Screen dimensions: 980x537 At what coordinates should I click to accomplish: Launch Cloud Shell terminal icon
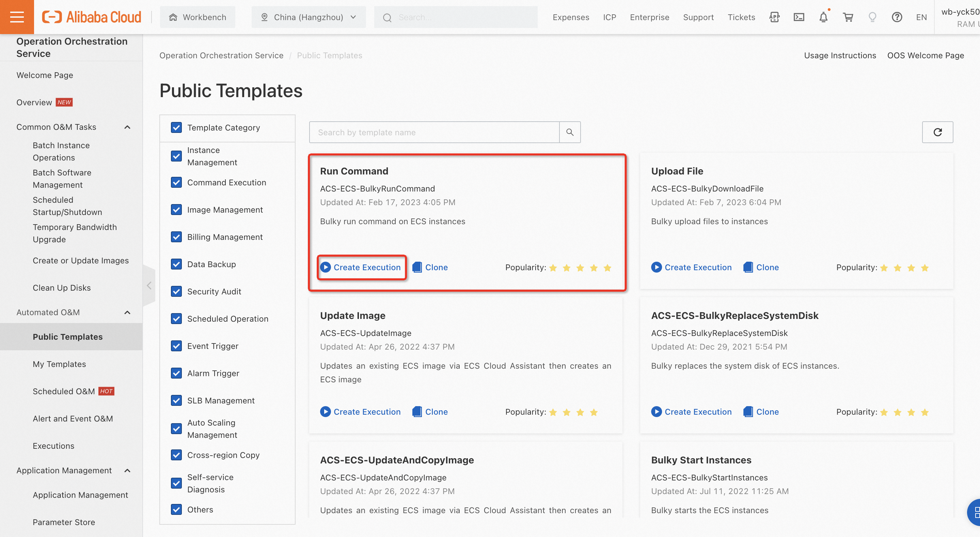coord(799,17)
